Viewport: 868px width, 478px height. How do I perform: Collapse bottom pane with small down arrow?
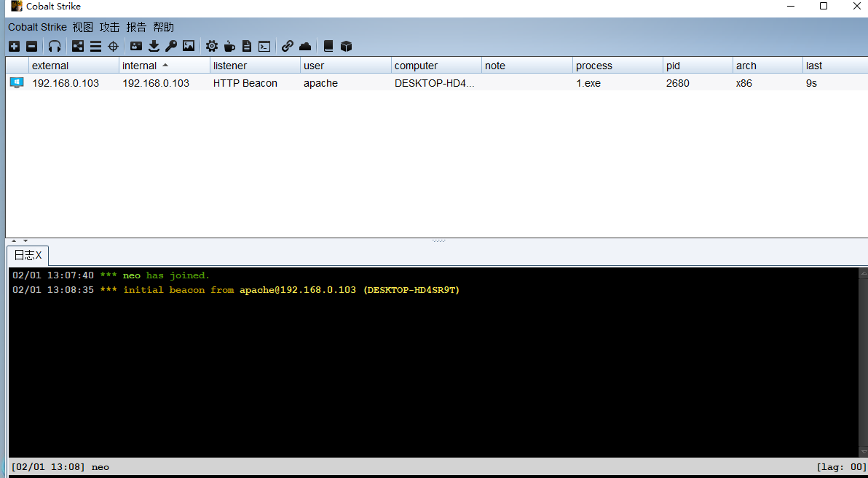tap(25, 241)
